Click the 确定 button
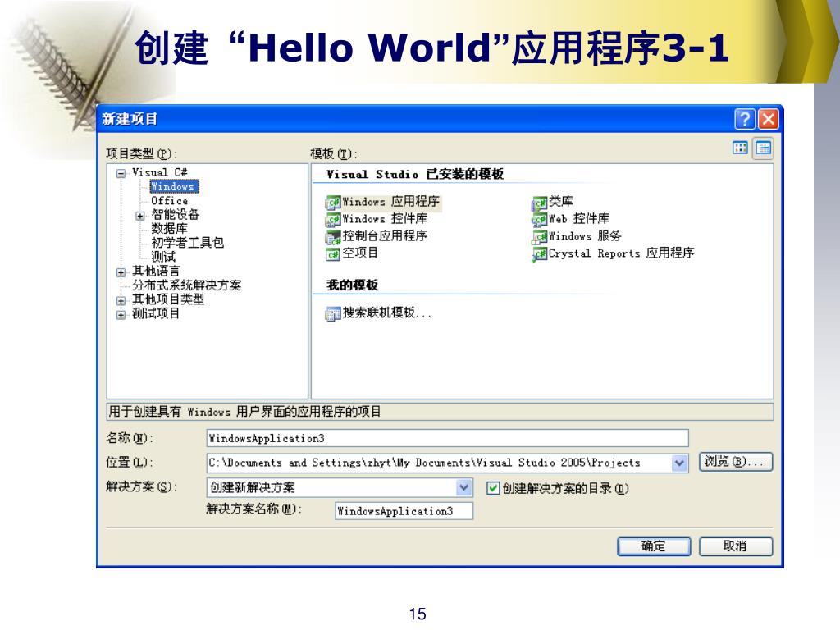This screenshot has width=840, height=630. (x=654, y=546)
